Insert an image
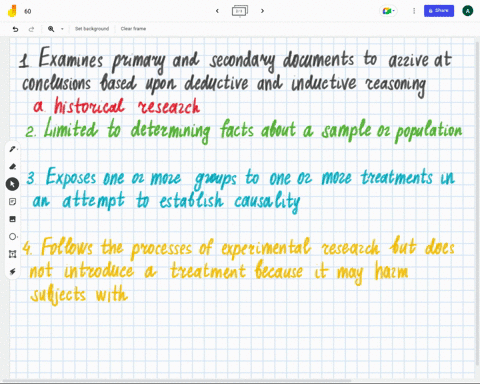480x384 pixels. pos(13,219)
